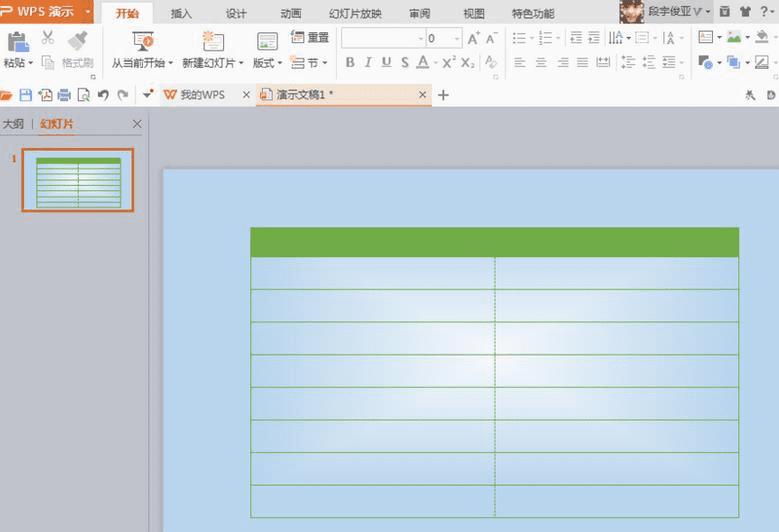Increase font size with A+ icon
Image resolution: width=779 pixels, height=532 pixels.
[x=473, y=38]
